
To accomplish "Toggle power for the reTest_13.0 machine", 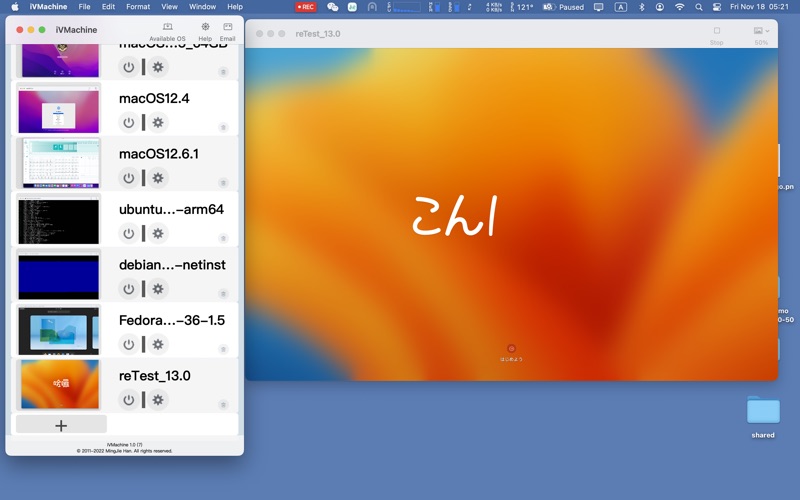I will (129, 400).
